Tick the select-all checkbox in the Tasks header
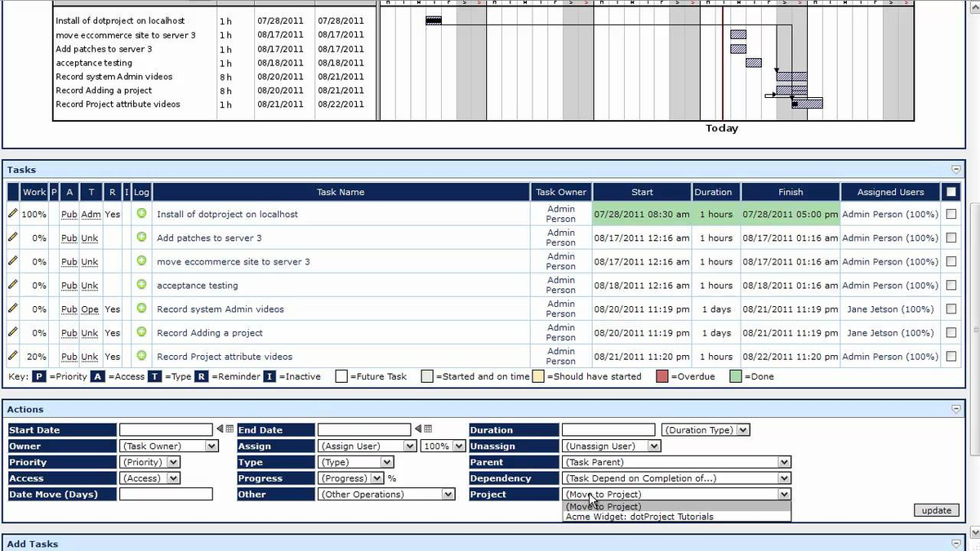The image size is (980, 551). click(951, 192)
